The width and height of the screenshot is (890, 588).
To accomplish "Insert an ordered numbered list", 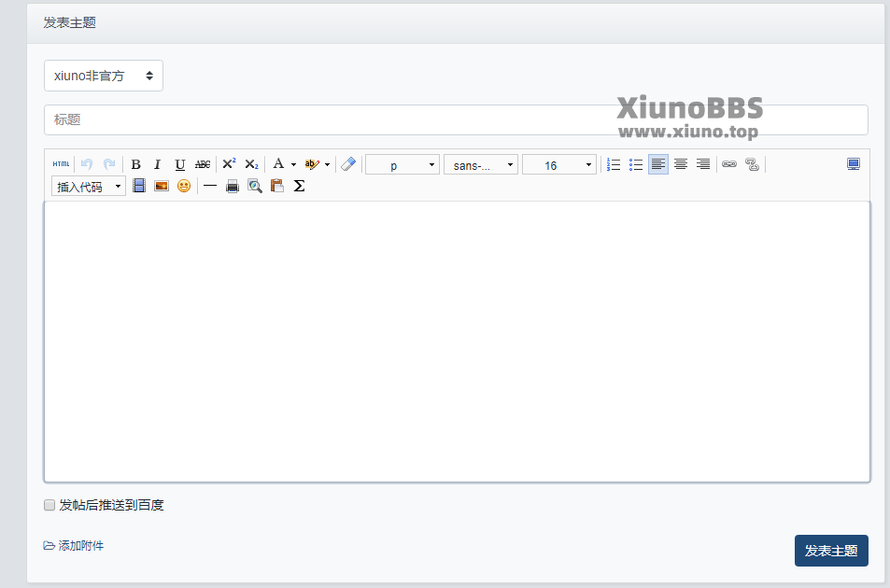I will click(614, 164).
